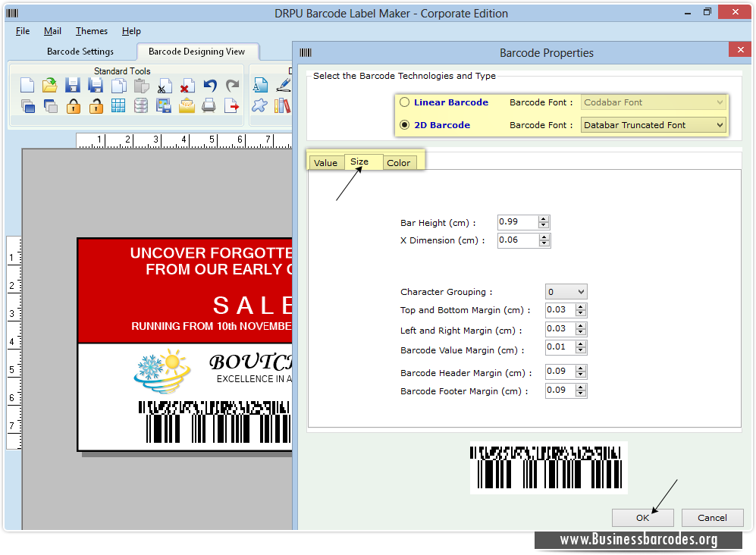
Task: Open the Themes menu
Action: point(90,31)
